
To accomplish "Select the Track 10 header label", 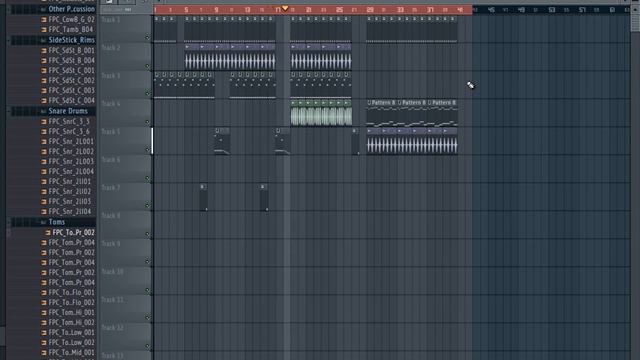I will (112, 272).
